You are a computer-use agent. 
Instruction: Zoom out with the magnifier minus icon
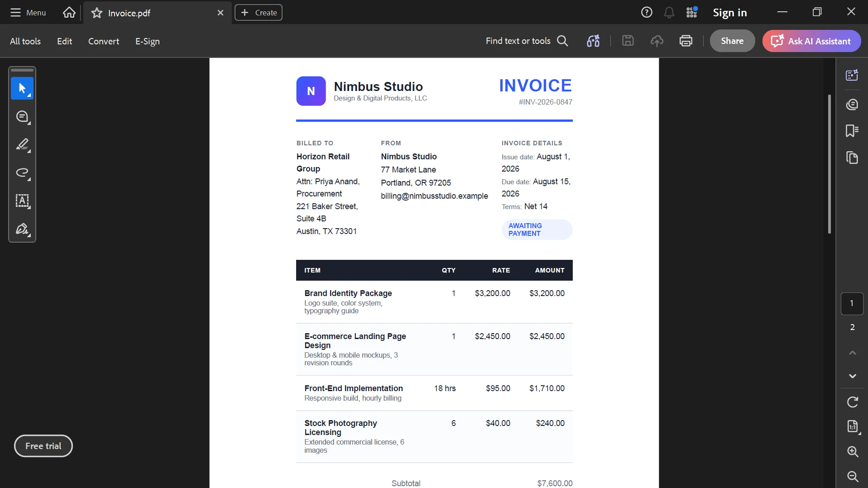pyautogui.click(x=853, y=476)
